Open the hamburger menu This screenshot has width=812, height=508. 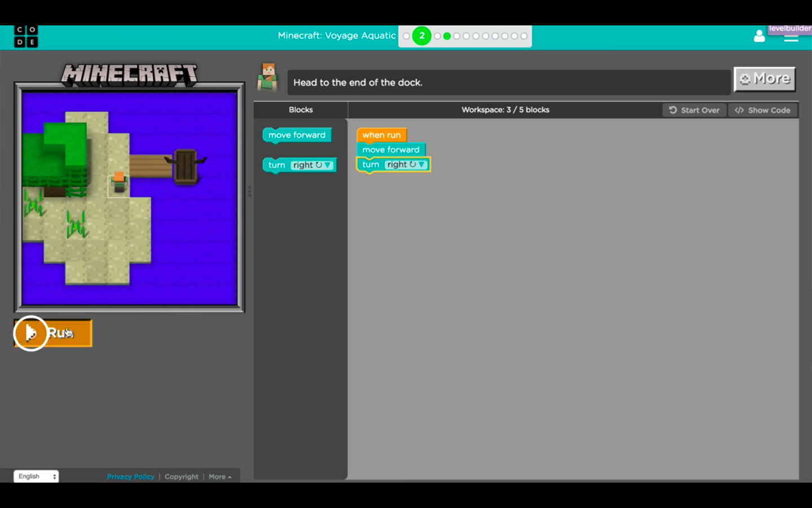click(791, 38)
